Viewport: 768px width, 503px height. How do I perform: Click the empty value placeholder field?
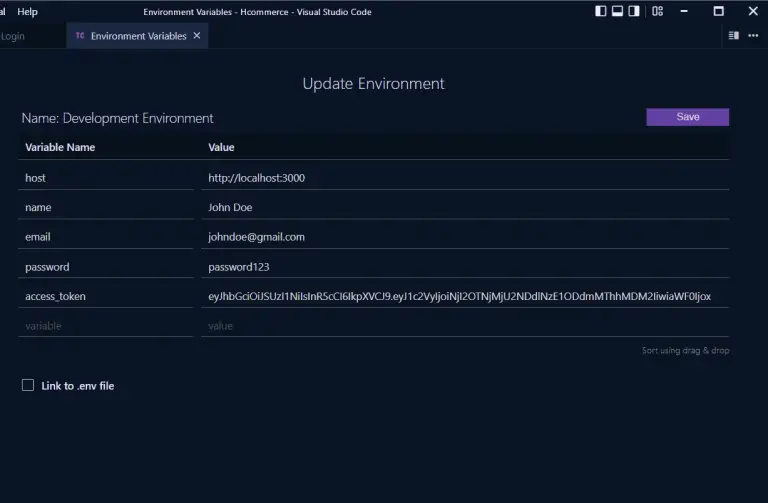coord(465,326)
